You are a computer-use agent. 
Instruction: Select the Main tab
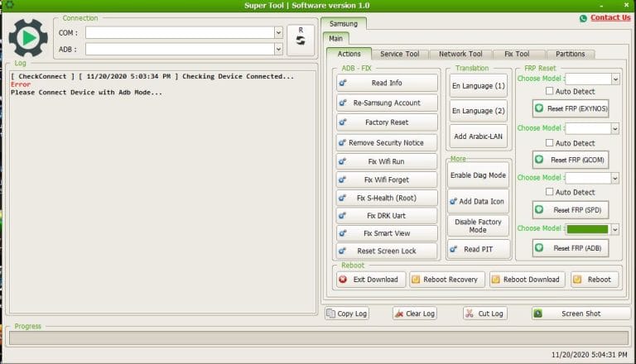336,39
